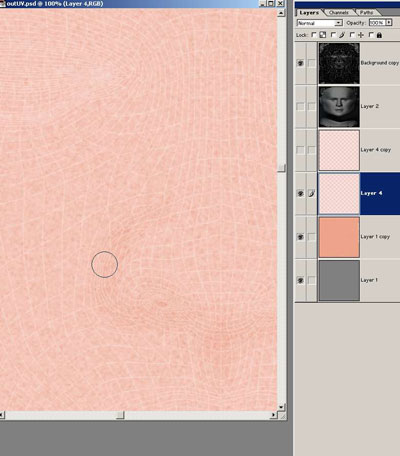The width and height of the screenshot is (400, 456).
Task: Click the horizontal scrollbar left arrow
Action: pyautogui.click(x=2, y=415)
